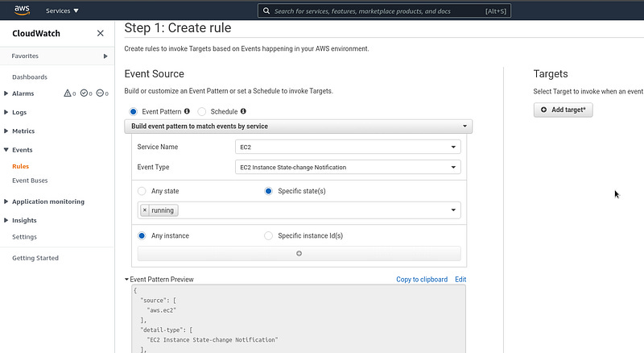
Task: Click the Event Pattern info icon
Action: [x=187, y=111]
